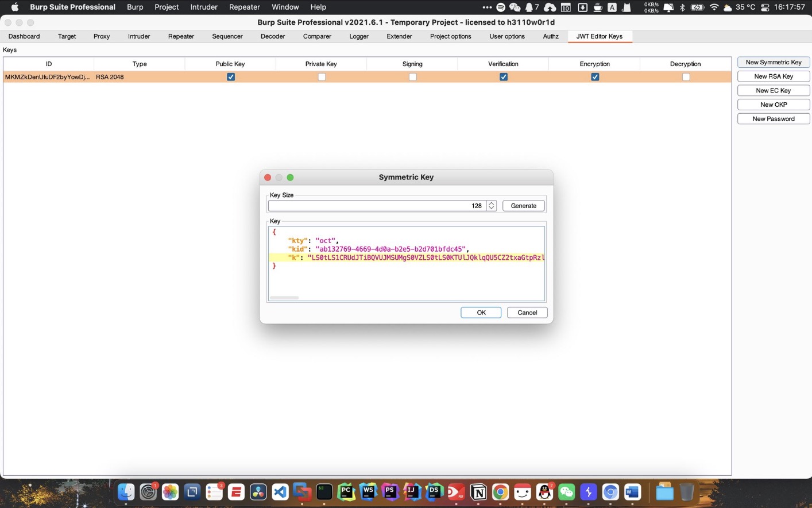The image size is (812, 508).
Task: Click the Key Size stepper arrows
Action: coord(491,206)
